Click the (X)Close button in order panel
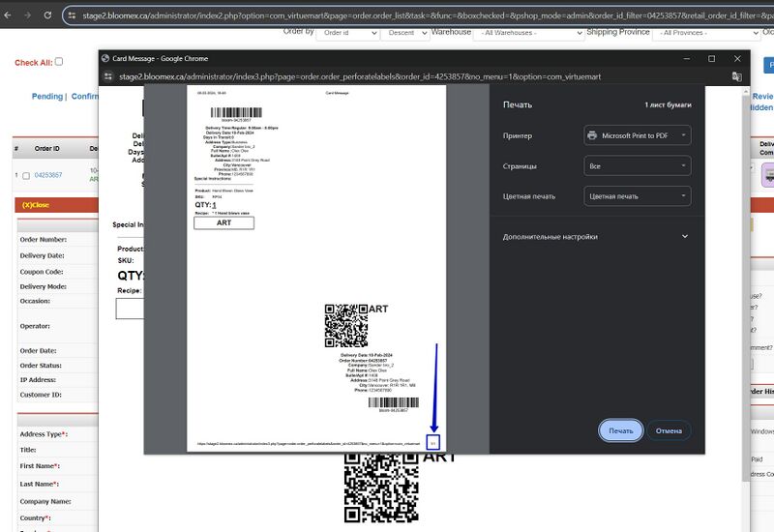The width and height of the screenshot is (774, 532). tap(36, 205)
